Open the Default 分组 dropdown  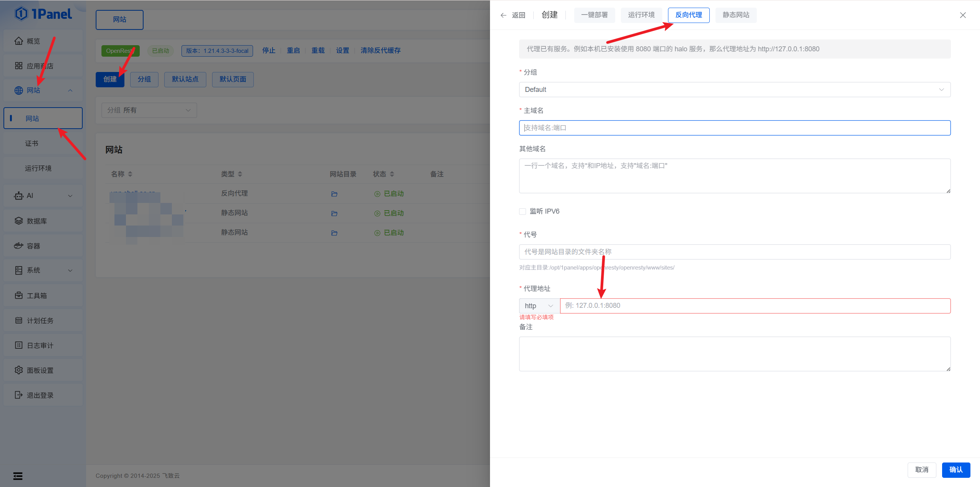click(734, 89)
